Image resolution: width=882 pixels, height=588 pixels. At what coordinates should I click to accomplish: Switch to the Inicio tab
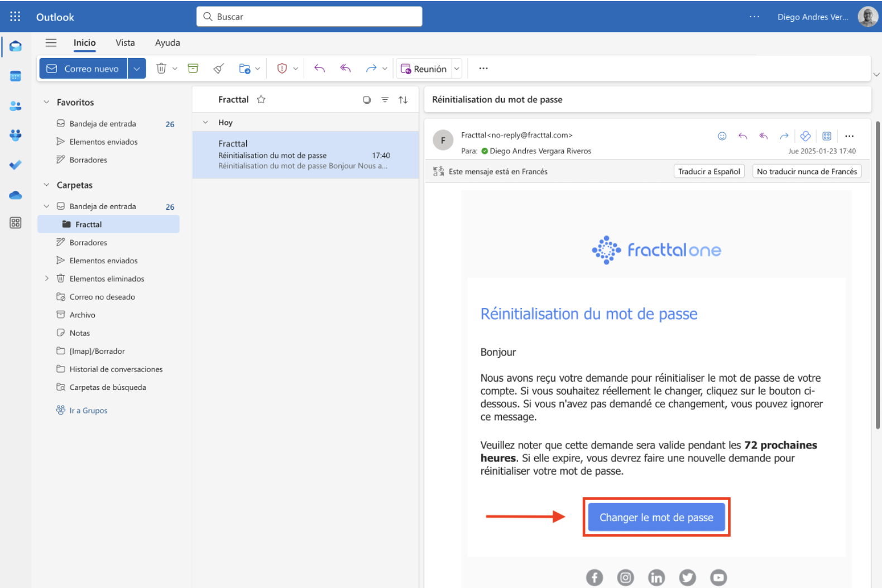click(84, 42)
